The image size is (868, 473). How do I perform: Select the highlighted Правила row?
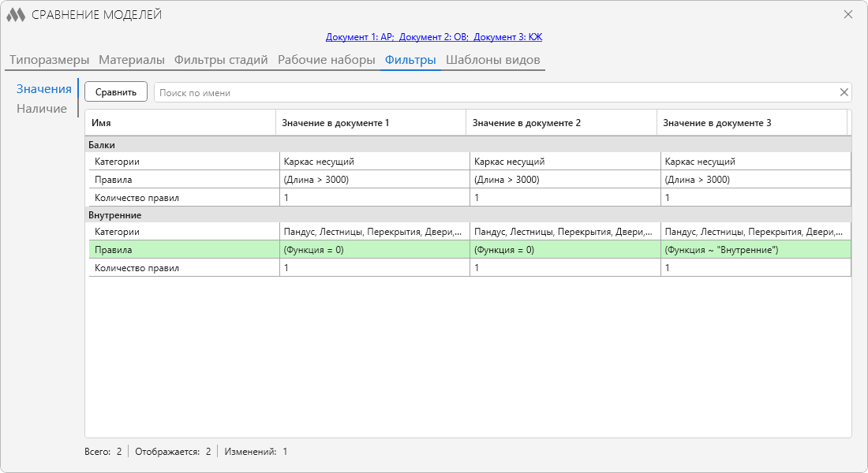[x=470, y=249]
